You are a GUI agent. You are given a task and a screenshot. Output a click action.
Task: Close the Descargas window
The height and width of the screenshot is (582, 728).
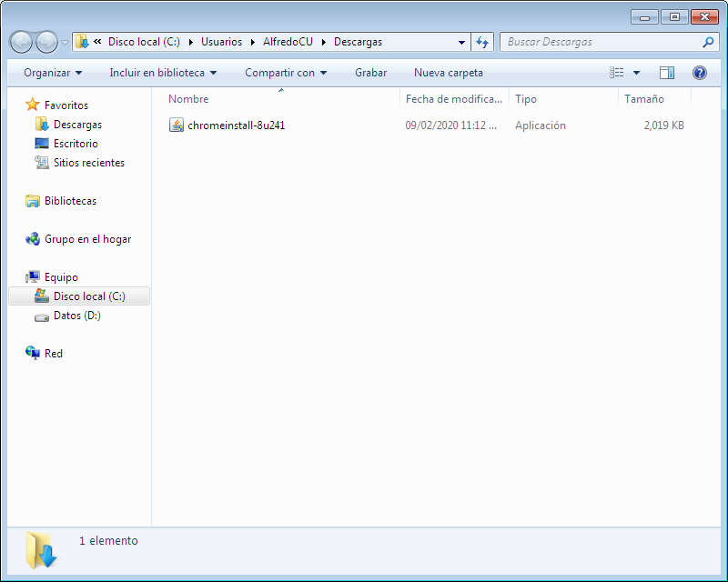(704, 17)
